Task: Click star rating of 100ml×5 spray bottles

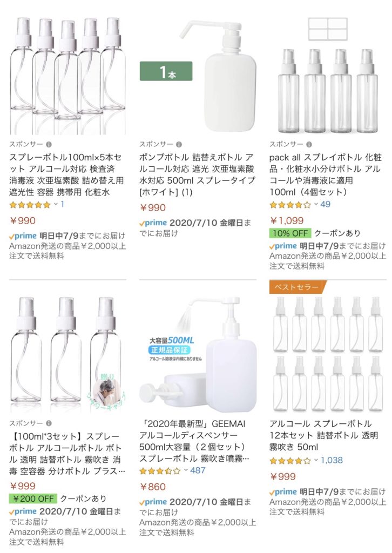Action: coord(30,205)
